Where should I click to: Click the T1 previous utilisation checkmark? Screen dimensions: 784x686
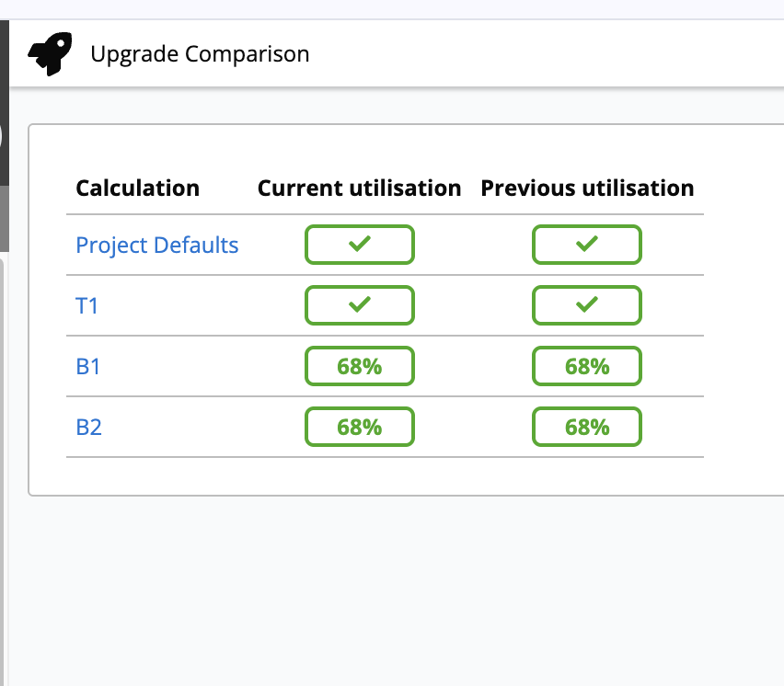point(586,305)
